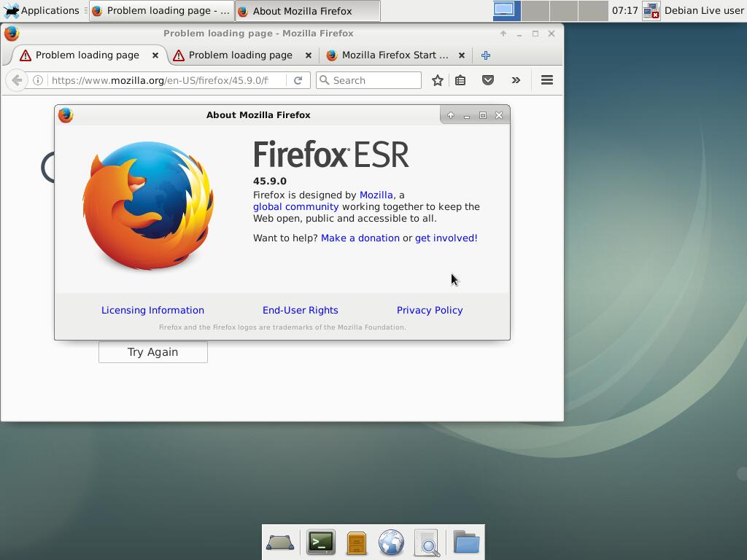The height and width of the screenshot is (560, 747).
Task: Switch to the fourth workspace in pager
Action: click(x=593, y=10)
